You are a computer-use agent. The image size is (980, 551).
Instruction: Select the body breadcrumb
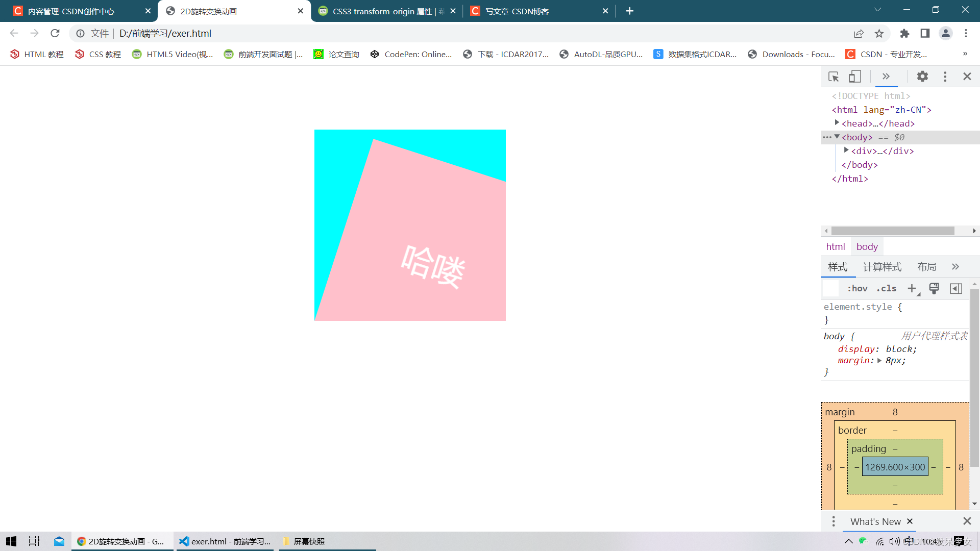pyautogui.click(x=867, y=247)
